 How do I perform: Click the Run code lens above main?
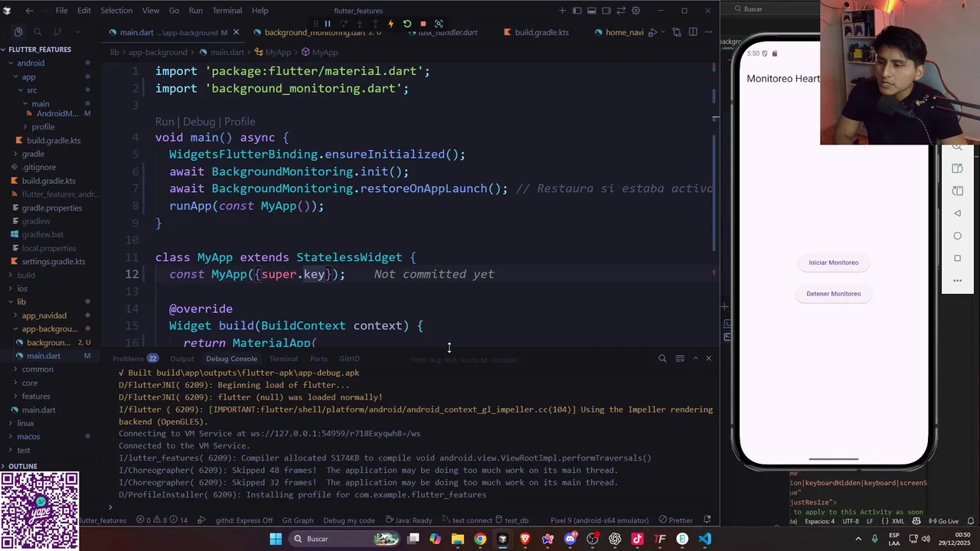click(165, 122)
